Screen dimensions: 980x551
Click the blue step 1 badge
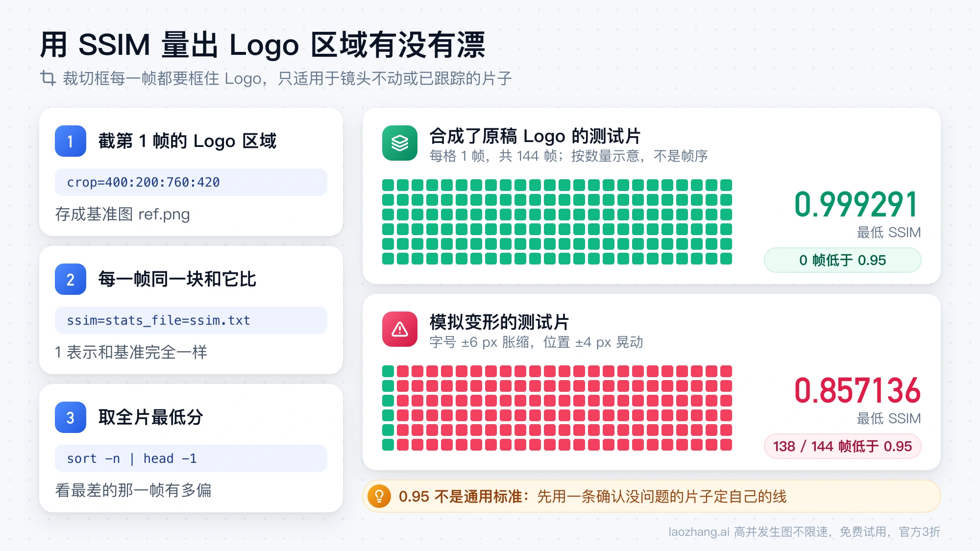coord(71,141)
